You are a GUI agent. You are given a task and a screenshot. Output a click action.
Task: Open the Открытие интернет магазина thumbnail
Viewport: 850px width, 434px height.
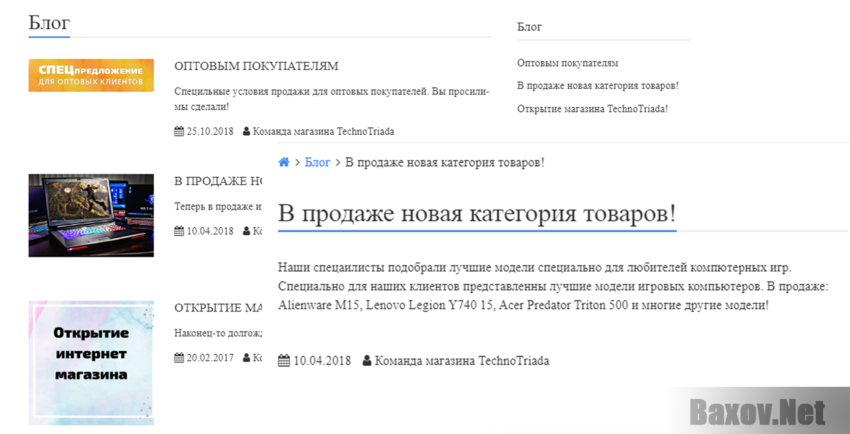91,362
